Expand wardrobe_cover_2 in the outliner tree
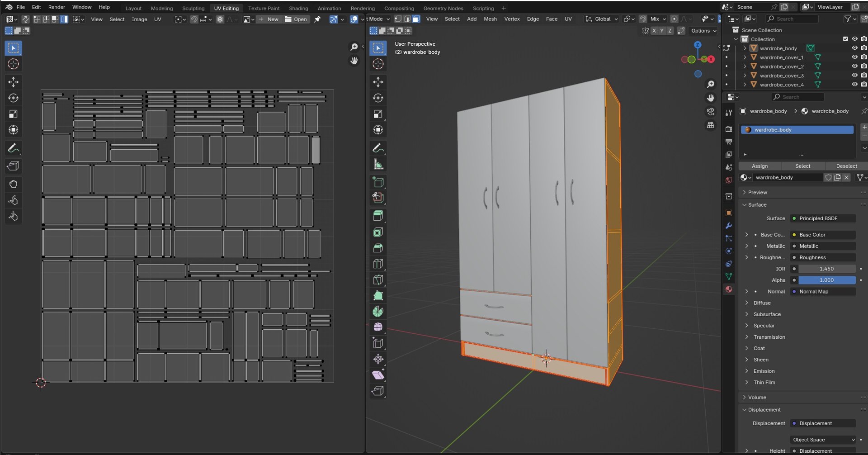868x455 pixels. pos(745,66)
